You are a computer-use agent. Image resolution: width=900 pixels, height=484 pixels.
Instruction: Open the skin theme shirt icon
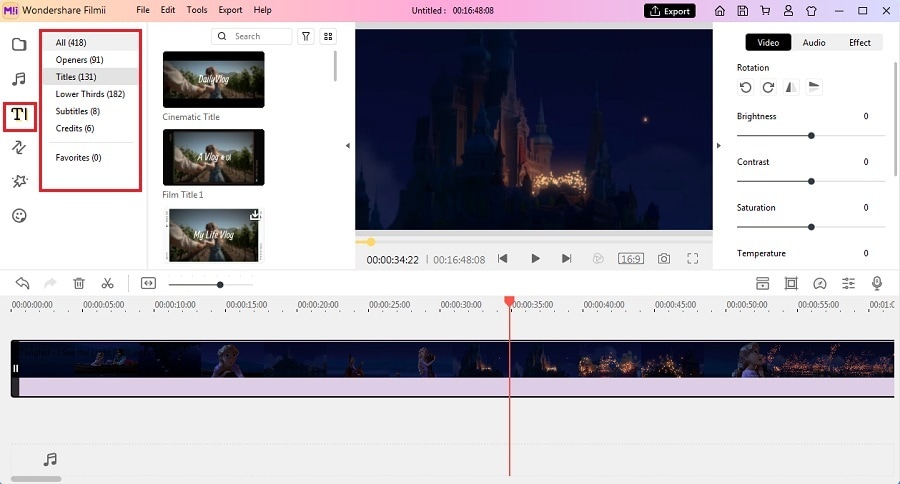[811, 11]
